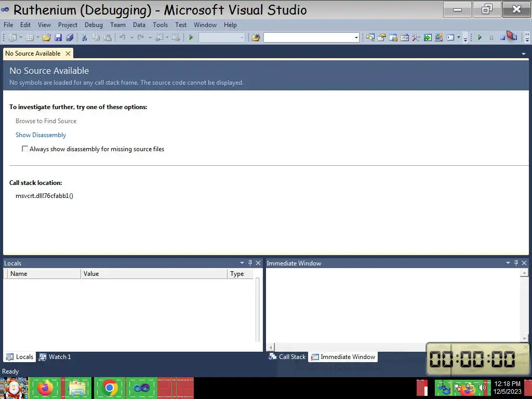Open the Tools menu
This screenshot has width=532, height=399.
(160, 25)
